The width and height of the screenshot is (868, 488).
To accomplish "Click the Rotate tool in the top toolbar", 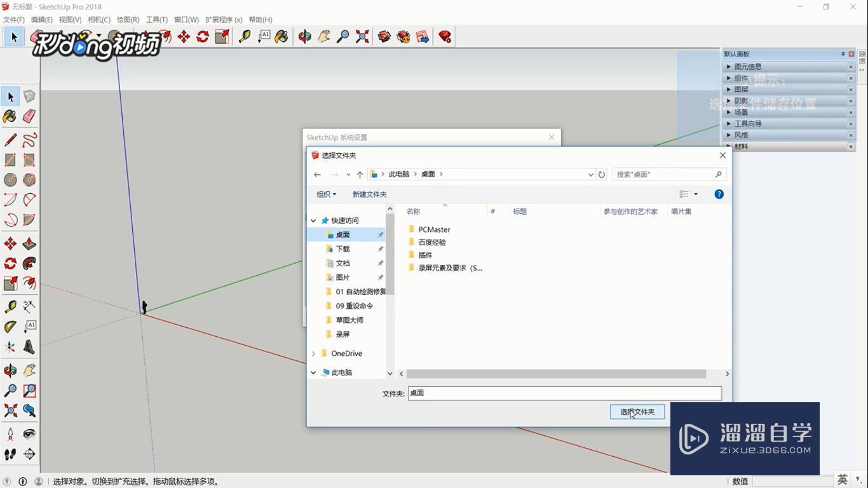I will (203, 37).
